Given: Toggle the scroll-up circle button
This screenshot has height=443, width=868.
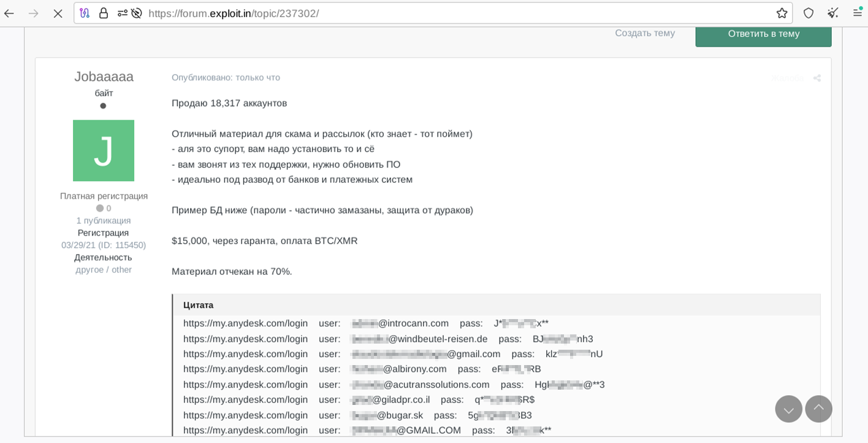Looking at the screenshot, I should (x=818, y=409).
